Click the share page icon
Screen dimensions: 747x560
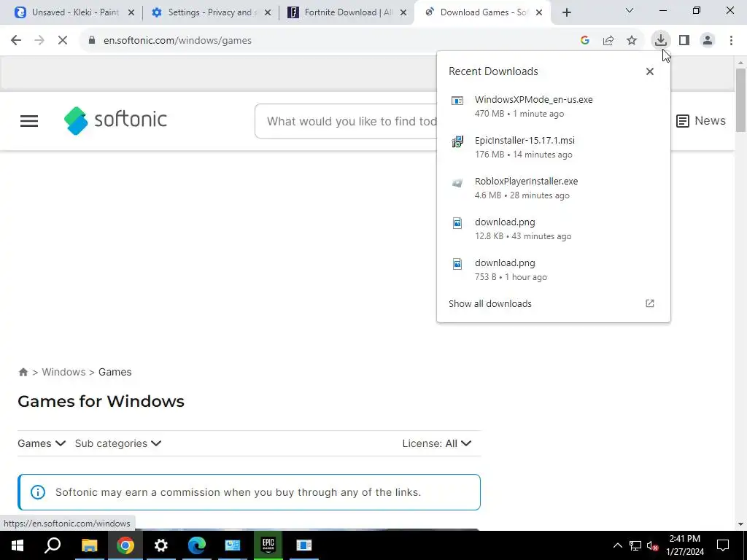[608, 41]
